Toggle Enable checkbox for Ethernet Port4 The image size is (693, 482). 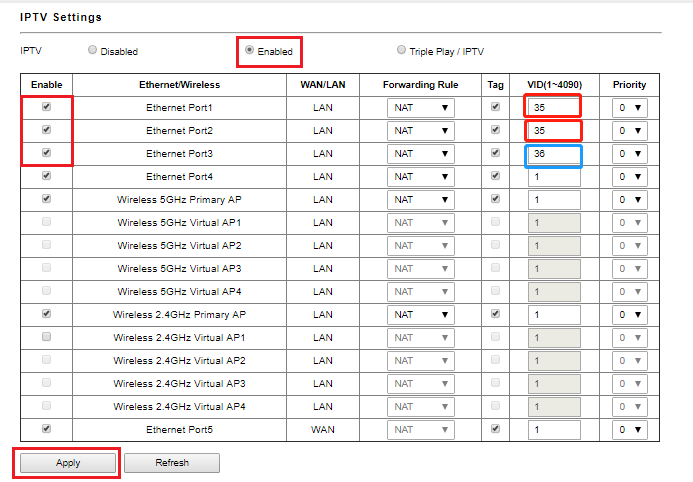click(x=46, y=175)
